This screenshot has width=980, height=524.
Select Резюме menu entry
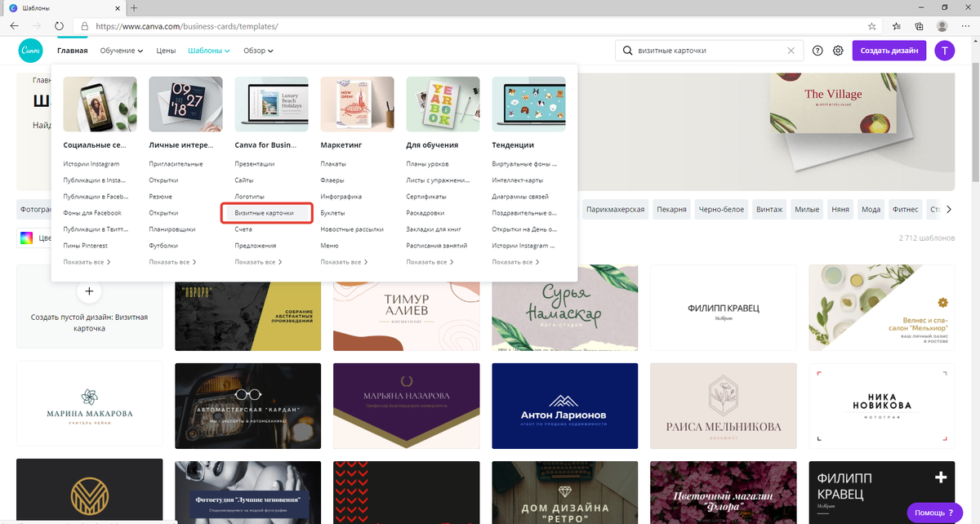[x=161, y=197]
